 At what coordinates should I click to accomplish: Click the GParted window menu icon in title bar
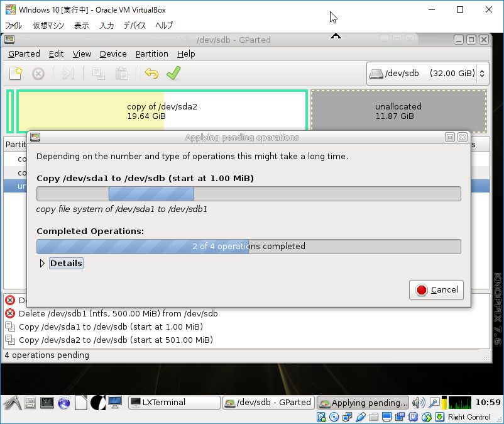pos(9,40)
